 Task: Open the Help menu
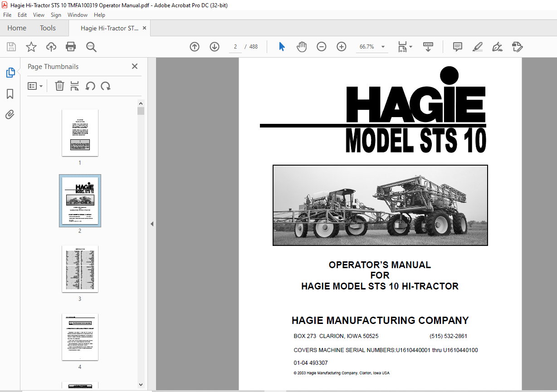point(99,15)
